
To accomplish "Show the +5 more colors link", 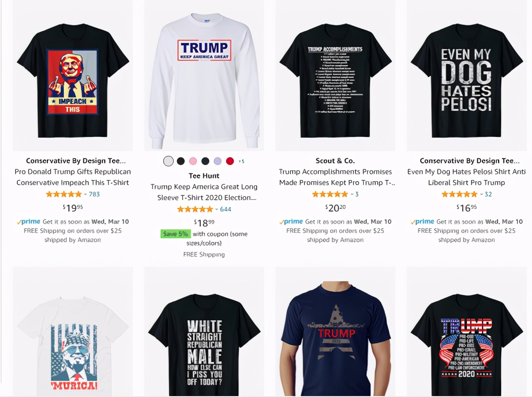I will 242,161.
